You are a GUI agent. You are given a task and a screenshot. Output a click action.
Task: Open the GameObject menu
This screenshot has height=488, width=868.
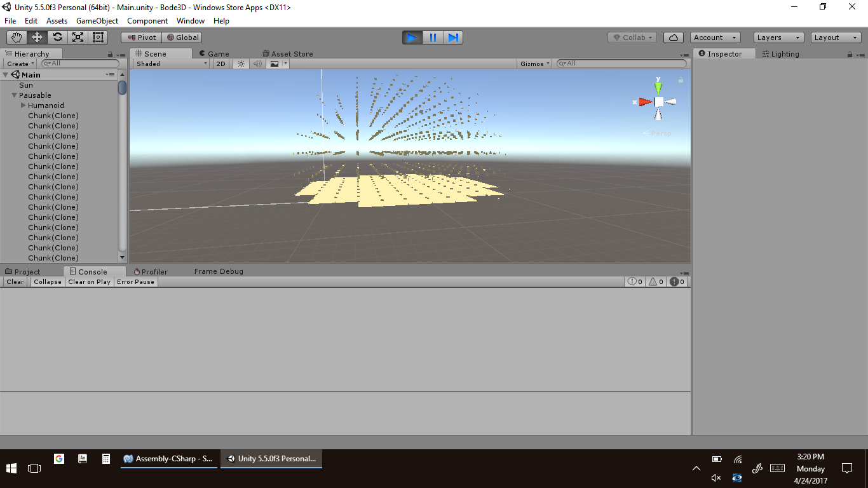click(97, 21)
